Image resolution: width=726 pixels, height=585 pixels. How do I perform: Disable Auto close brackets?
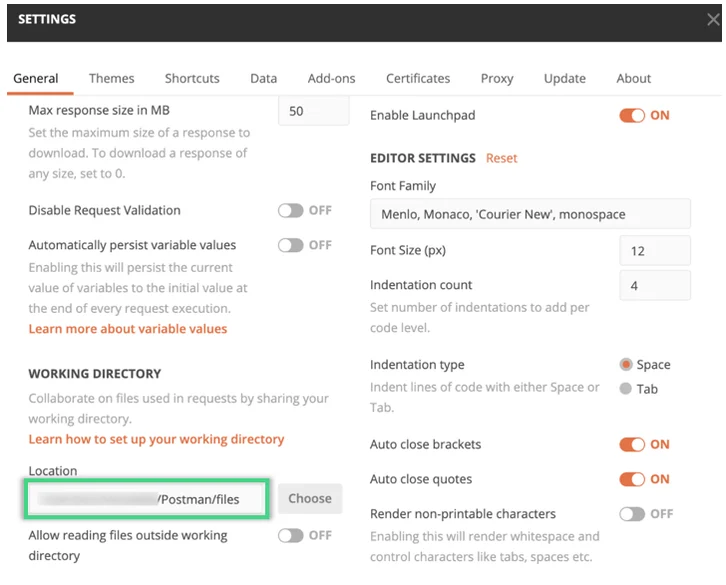(632, 445)
